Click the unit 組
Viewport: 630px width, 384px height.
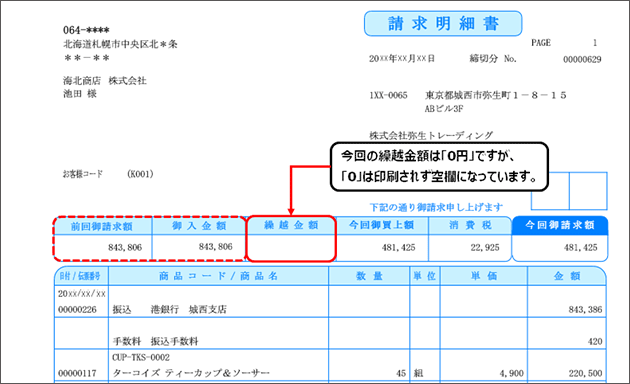[418, 374]
